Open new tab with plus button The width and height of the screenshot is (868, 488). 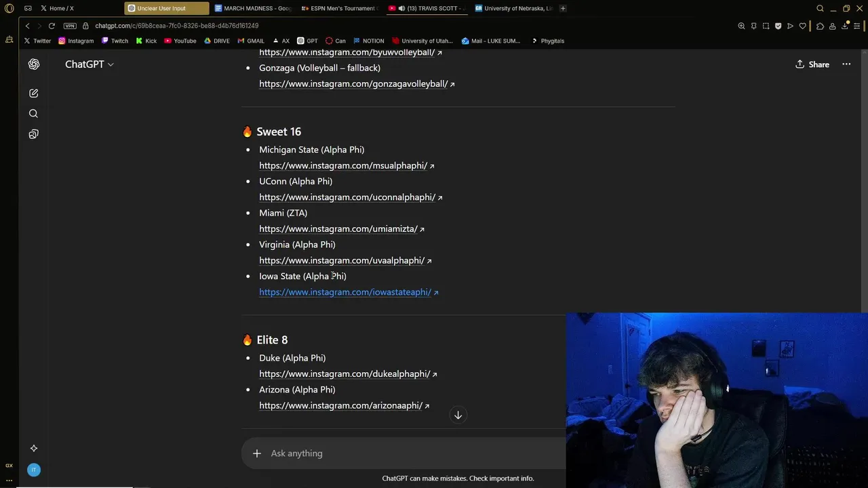(x=563, y=8)
